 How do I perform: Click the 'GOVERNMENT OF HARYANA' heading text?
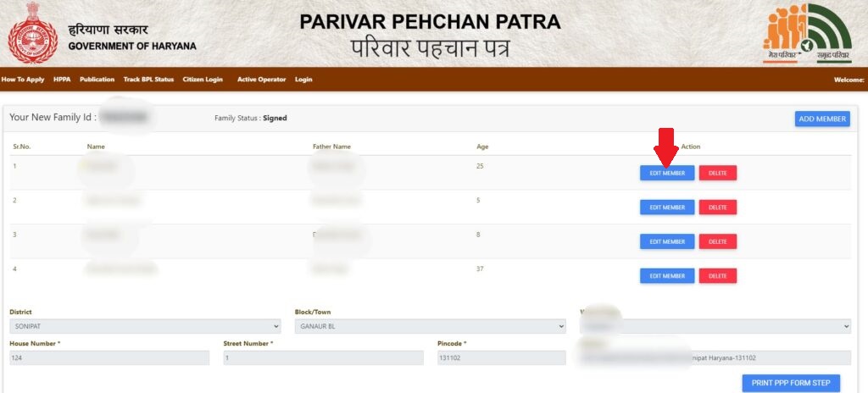pos(132,47)
